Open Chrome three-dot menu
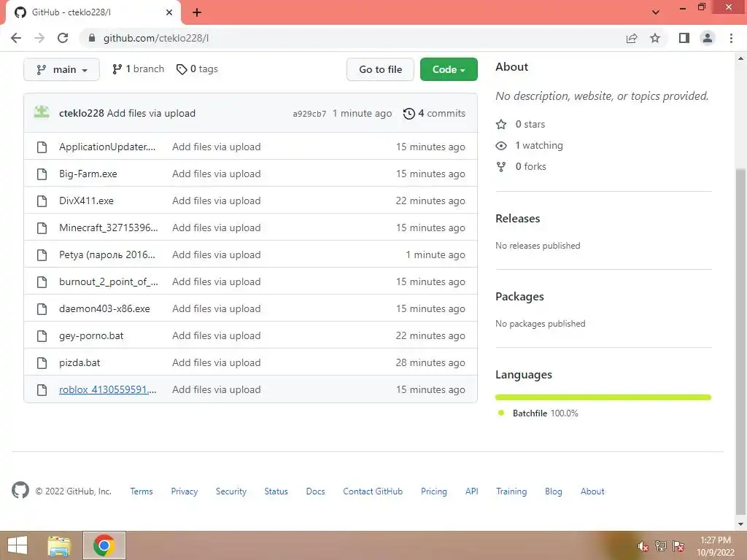The height and width of the screenshot is (560, 747). 731,38
